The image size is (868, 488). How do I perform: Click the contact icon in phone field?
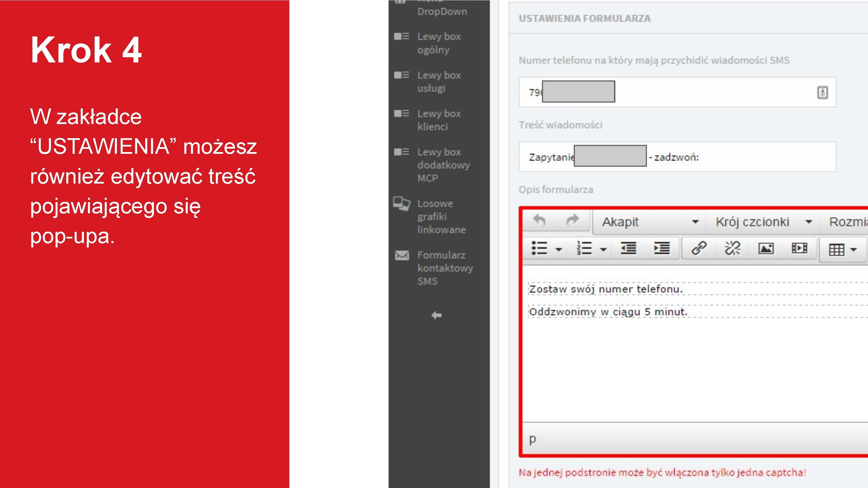pyautogui.click(x=823, y=92)
